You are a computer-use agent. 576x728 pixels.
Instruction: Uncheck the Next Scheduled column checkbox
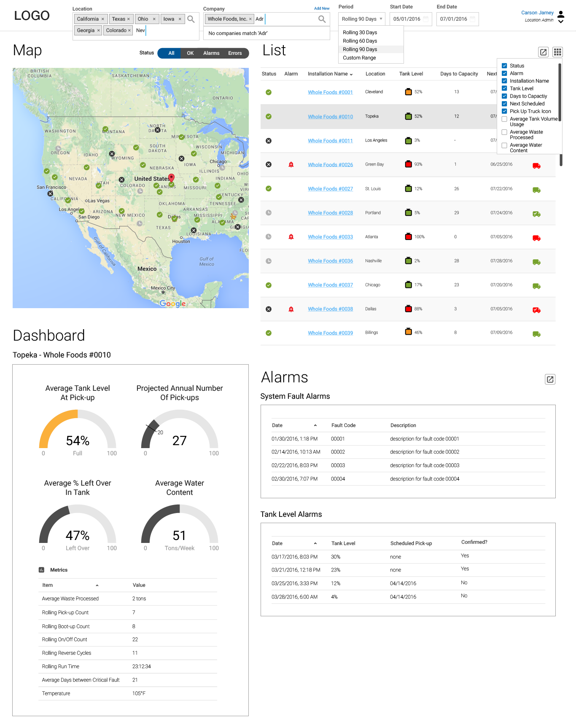tap(504, 104)
